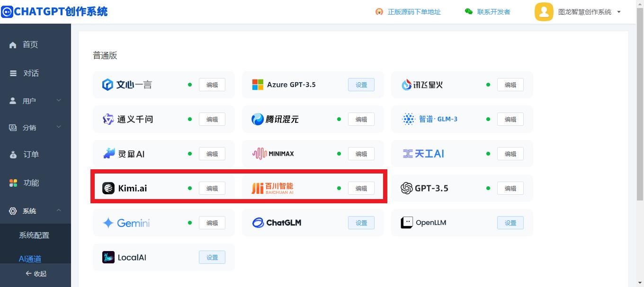
Task: Click the 智谱 GLM-3 logo icon
Action: [x=408, y=119]
